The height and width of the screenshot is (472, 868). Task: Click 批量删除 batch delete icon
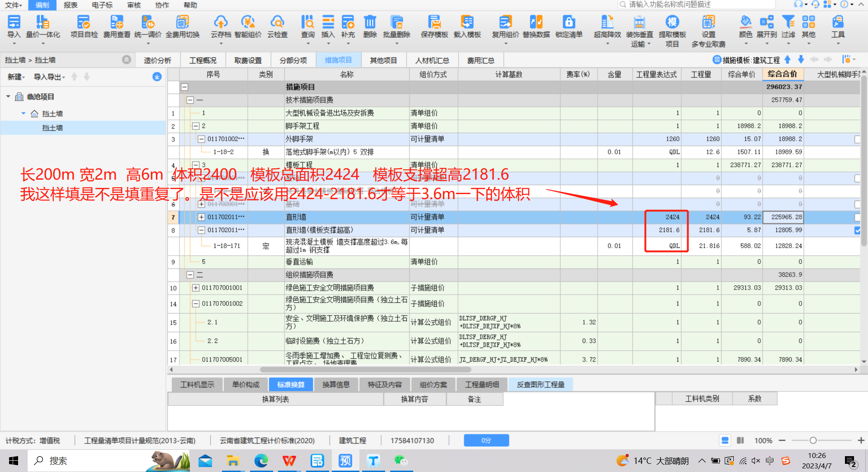[x=396, y=26]
